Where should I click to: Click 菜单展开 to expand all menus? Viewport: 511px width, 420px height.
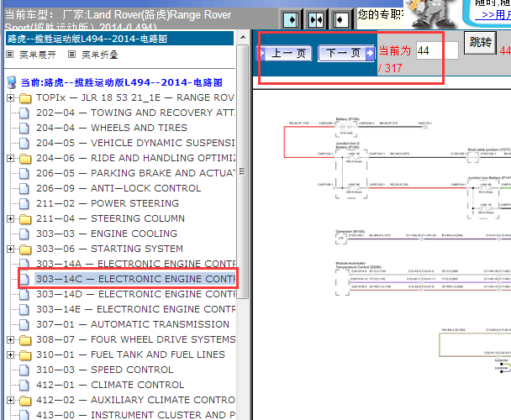[x=38, y=55]
